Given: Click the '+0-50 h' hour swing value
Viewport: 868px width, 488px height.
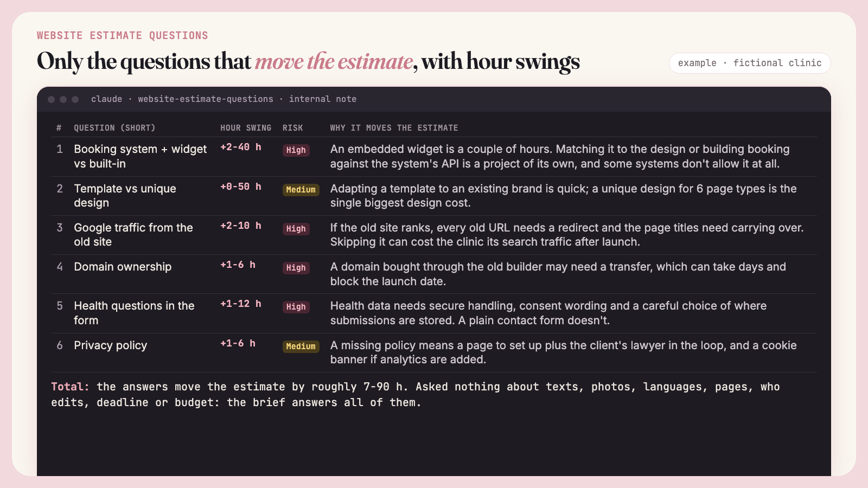Looking at the screenshot, I should [241, 187].
